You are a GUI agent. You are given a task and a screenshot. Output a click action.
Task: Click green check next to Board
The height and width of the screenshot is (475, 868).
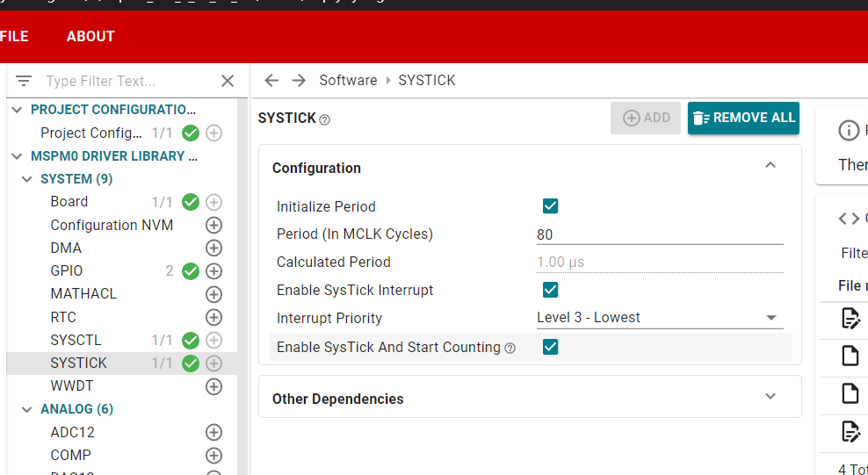(x=191, y=202)
